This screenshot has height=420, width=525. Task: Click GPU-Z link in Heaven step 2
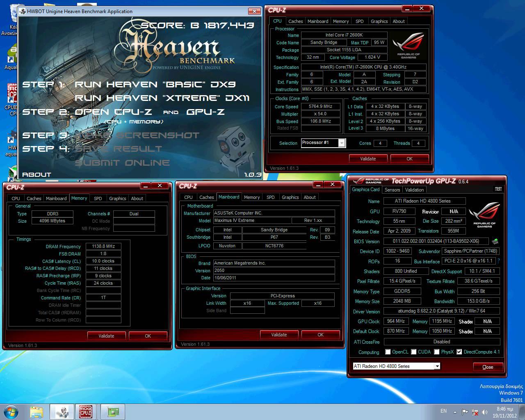click(x=205, y=112)
